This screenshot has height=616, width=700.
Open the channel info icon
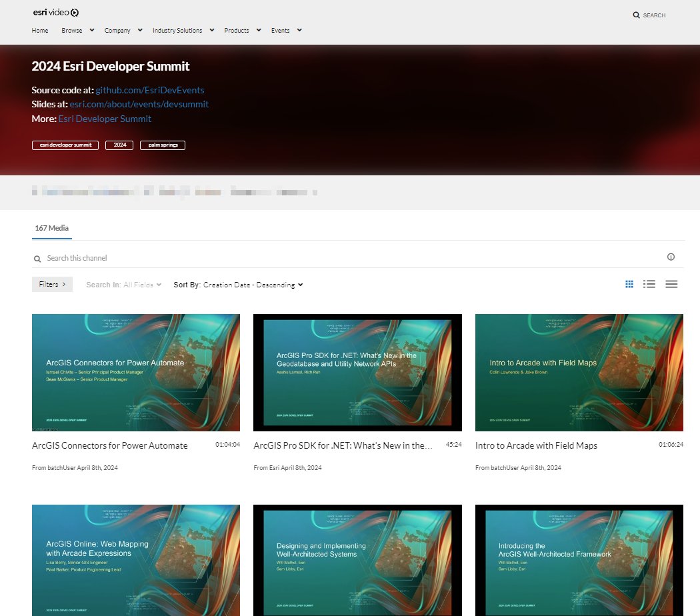(x=671, y=256)
